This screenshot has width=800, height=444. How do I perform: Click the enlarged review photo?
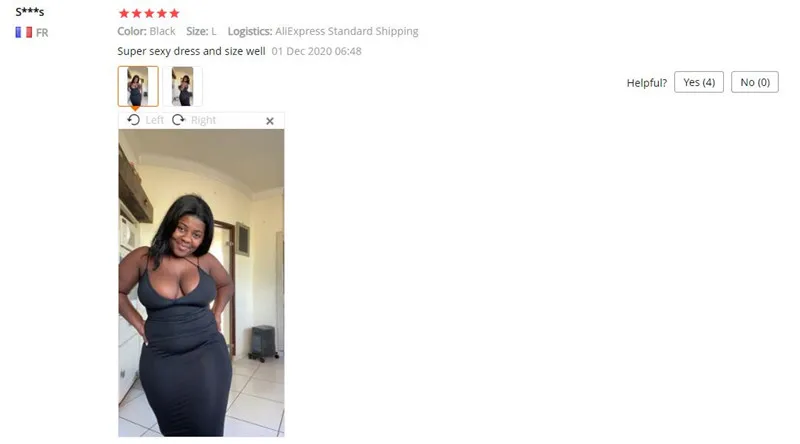point(202,283)
